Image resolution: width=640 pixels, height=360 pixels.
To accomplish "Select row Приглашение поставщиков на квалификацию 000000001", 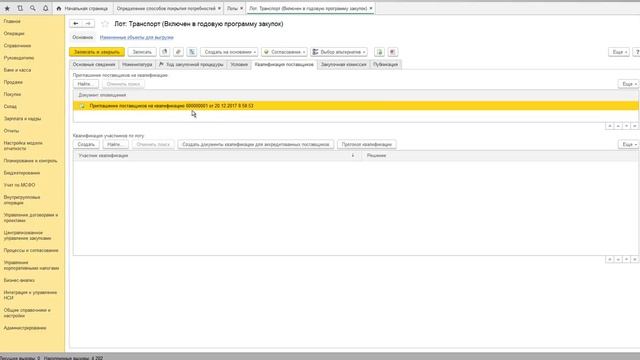I will [x=356, y=106].
